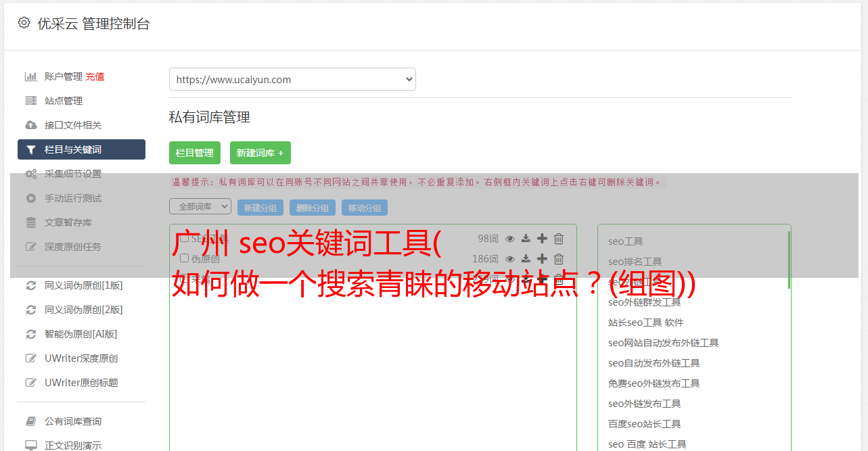Click the gears icon for 采集细节设置
The height and width of the screenshot is (451, 868).
pos(31,174)
